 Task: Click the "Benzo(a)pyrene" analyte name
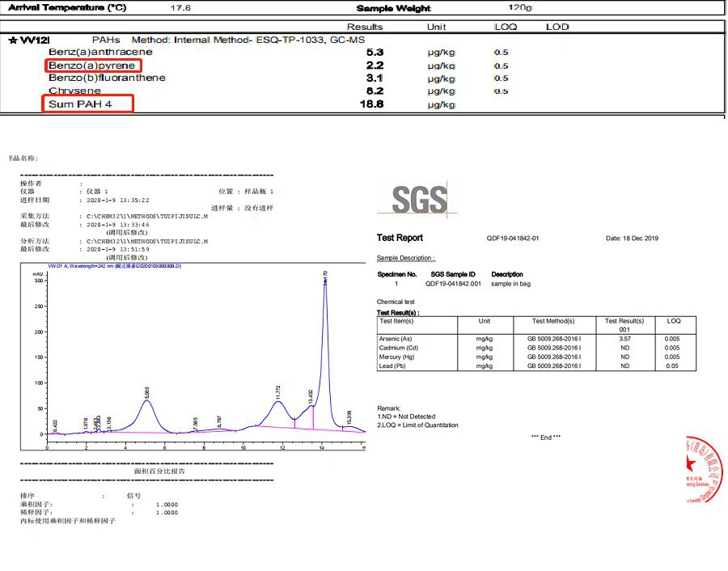point(92,66)
